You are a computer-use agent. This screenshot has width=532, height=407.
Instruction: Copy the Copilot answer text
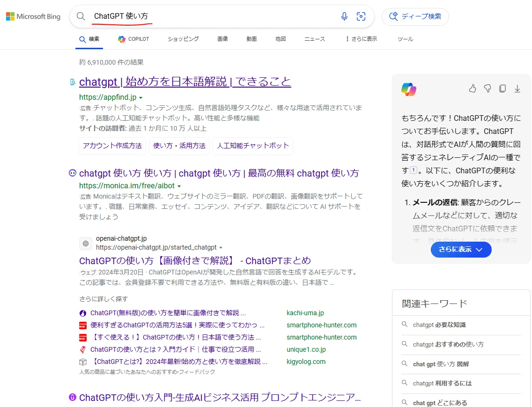[502, 89]
